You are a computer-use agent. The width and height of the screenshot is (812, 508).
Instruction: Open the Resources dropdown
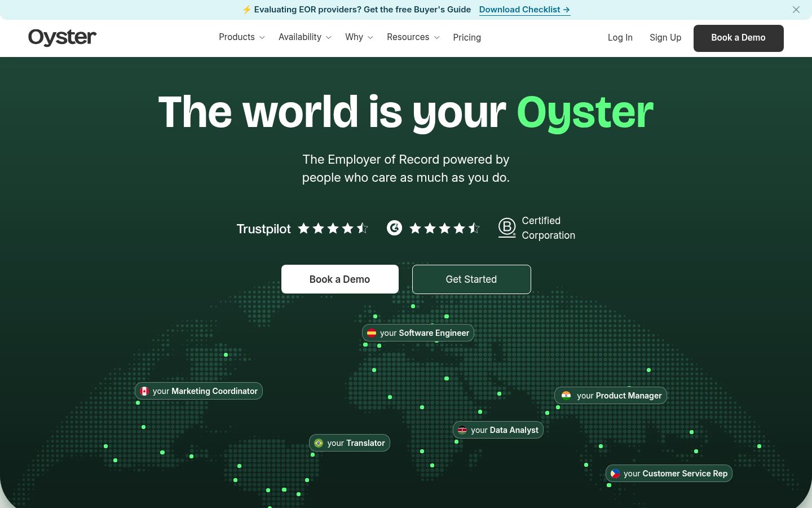[x=413, y=37]
